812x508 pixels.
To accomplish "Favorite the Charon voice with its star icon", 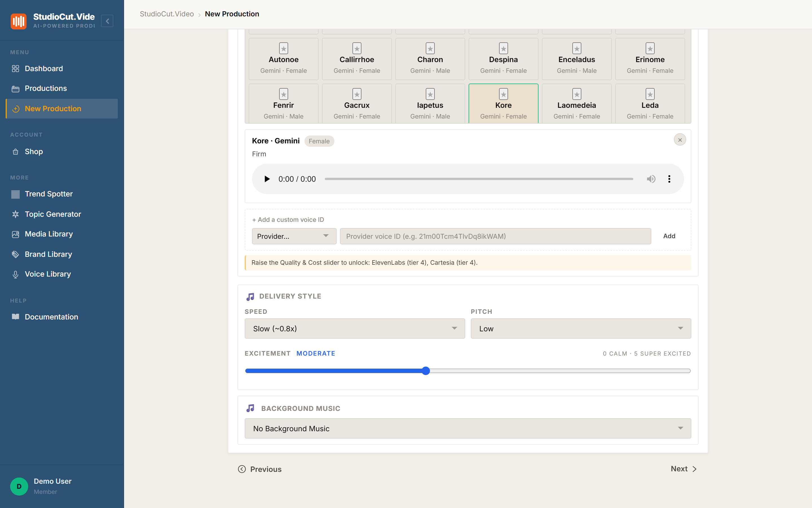I will [x=430, y=48].
